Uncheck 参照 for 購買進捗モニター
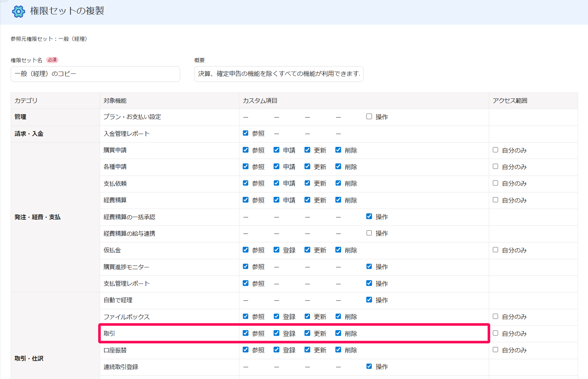Image resolution: width=588 pixels, height=379 pixels. point(246,266)
